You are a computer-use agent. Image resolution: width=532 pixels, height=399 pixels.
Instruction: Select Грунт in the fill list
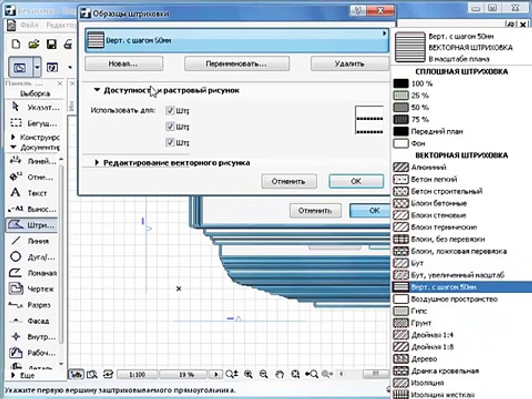click(462, 323)
